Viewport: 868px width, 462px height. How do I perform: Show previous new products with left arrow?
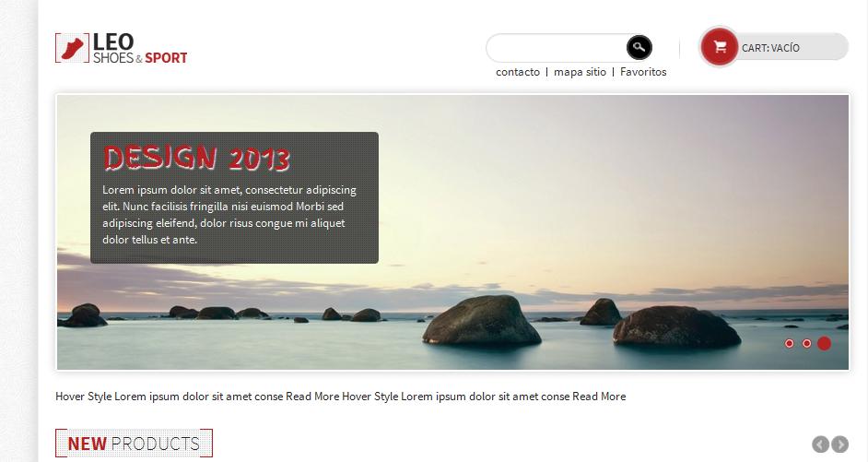(x=820, y=444)
